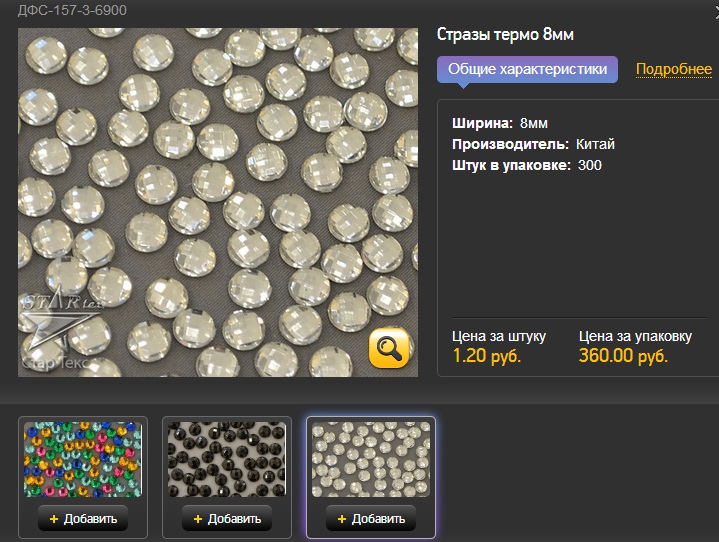Select the black rhinestones thumbnail
Screen dimensions: 719x542
click(x=227, y=459)
